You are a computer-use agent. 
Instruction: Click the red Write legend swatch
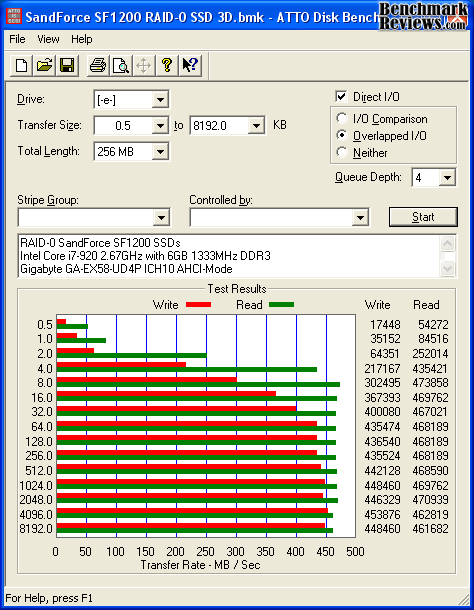coord(198,305)
